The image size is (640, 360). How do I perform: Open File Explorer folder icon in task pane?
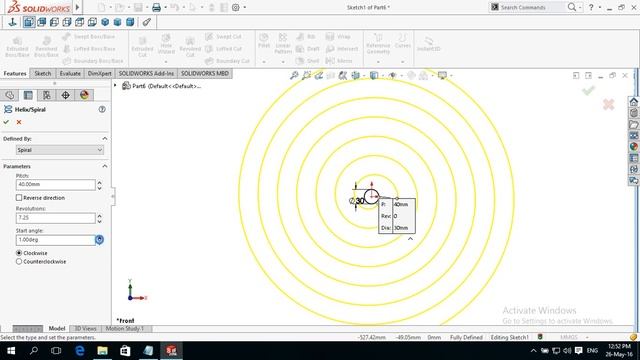click(633, 124)
